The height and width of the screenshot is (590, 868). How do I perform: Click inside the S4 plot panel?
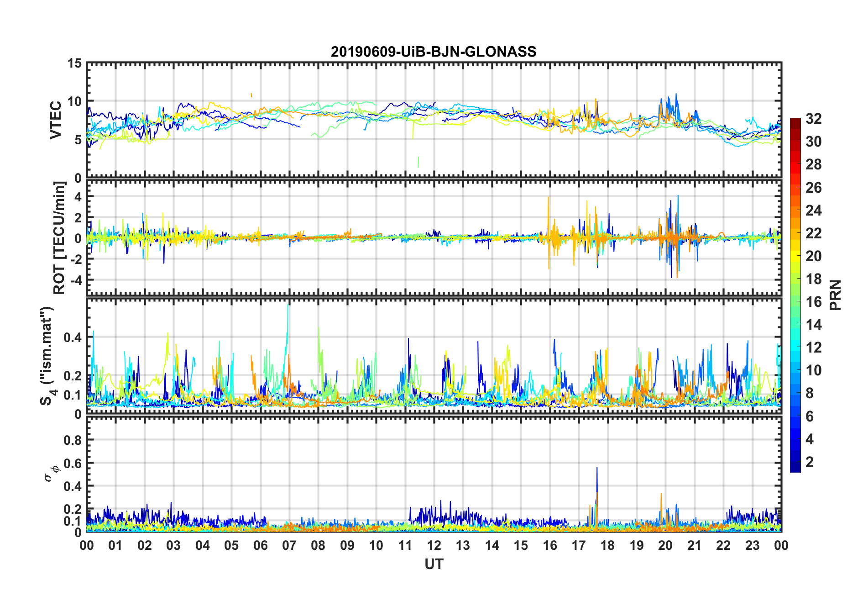point(434,356)
